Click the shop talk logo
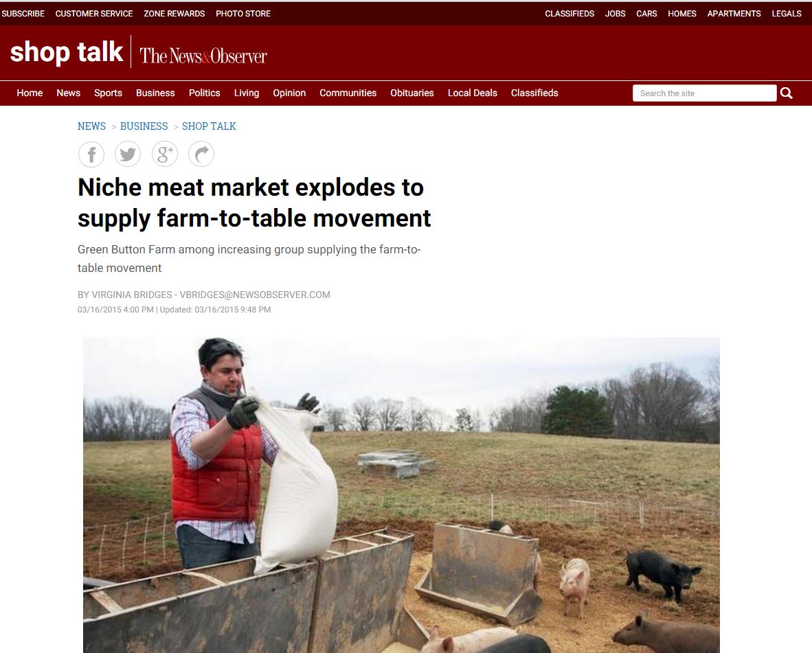 click(66, 52)
